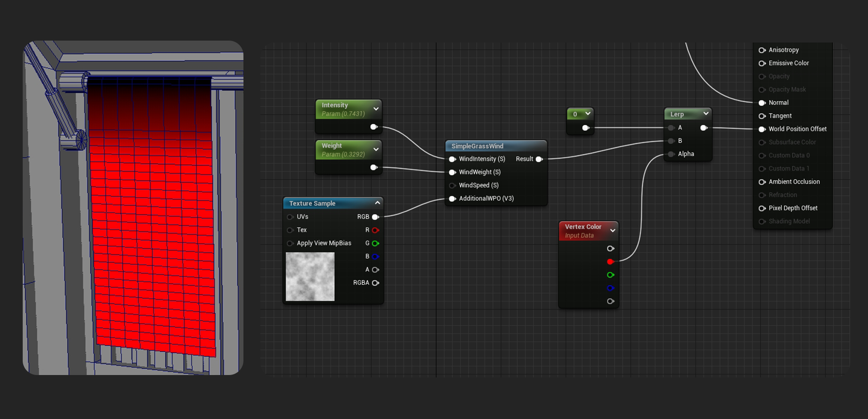The image size is (868, 419).
Task: Select the Weight node by its title
Action: coord(331,146)
